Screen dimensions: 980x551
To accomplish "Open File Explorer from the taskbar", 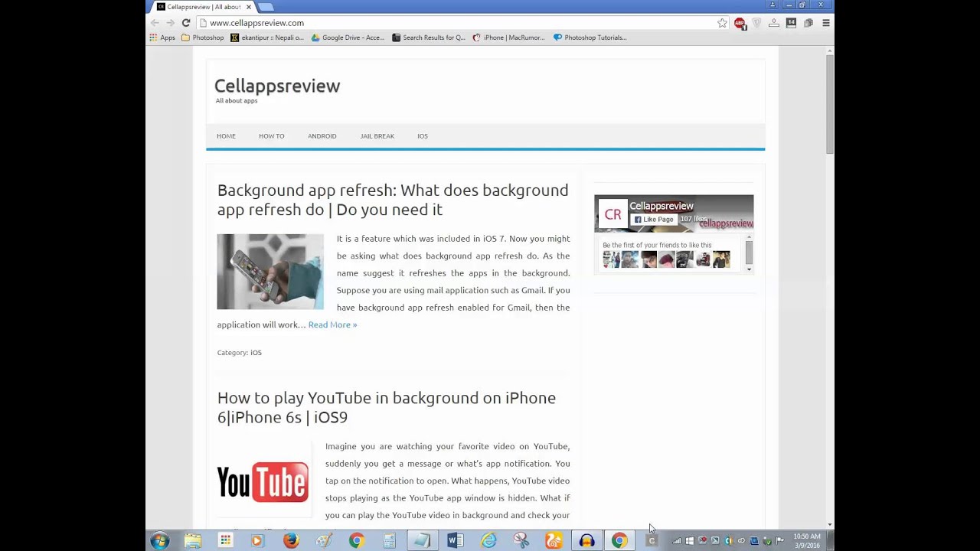I will click(193, 541).
